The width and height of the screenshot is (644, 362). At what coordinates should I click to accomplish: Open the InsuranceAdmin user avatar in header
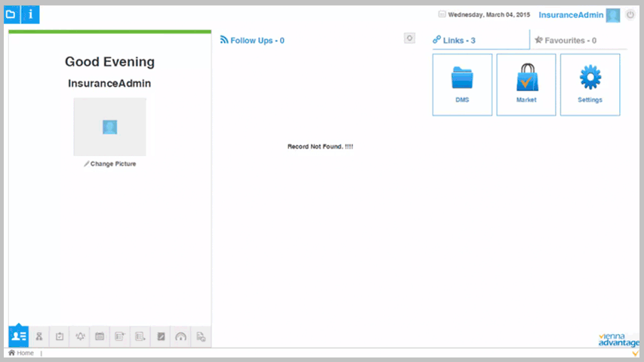pos(613,15)
